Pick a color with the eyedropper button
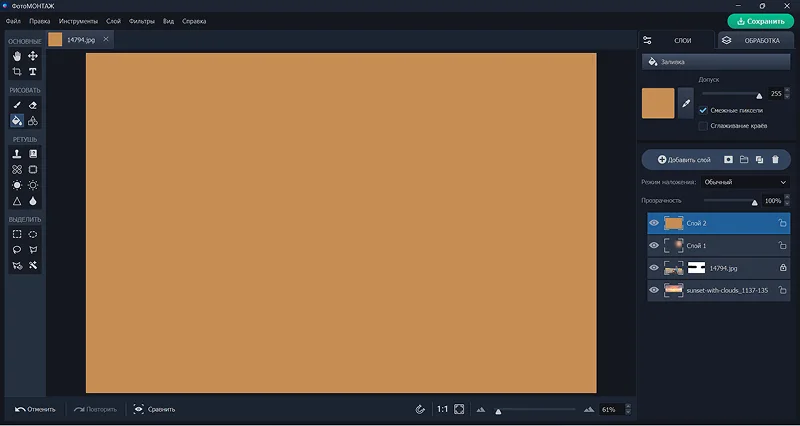The width and height of the screenshot is (800, 426). [x=686, y=103]
